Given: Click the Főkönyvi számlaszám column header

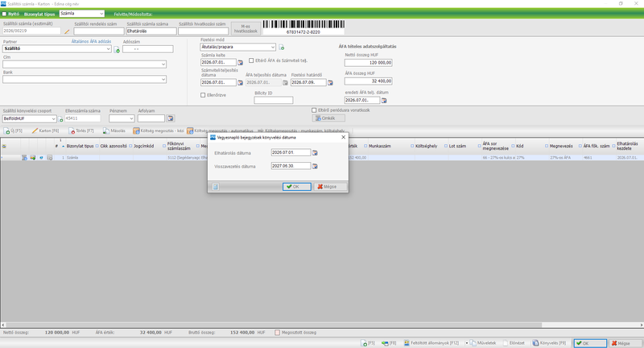Looking at the screenshot, I should 179,146.
